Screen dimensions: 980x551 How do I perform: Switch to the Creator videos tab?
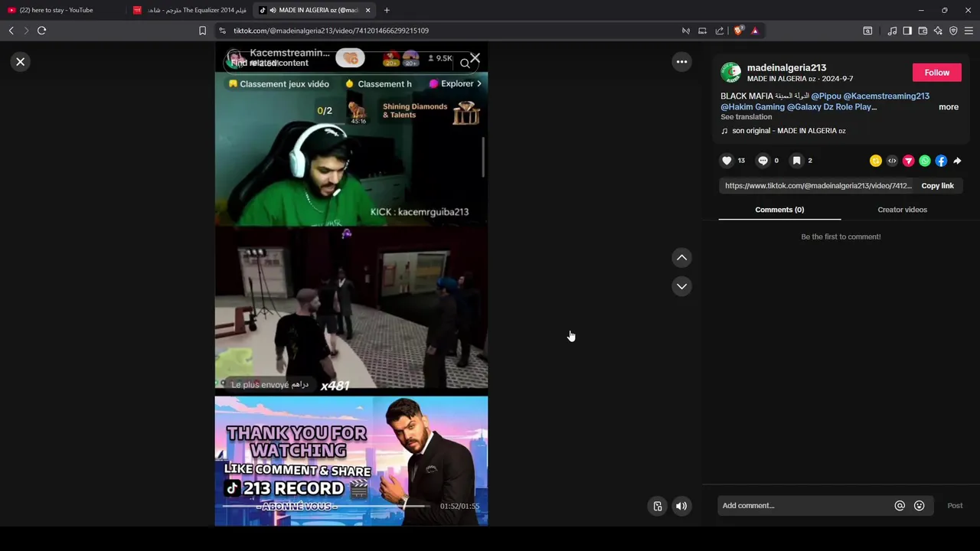(902, 210)
